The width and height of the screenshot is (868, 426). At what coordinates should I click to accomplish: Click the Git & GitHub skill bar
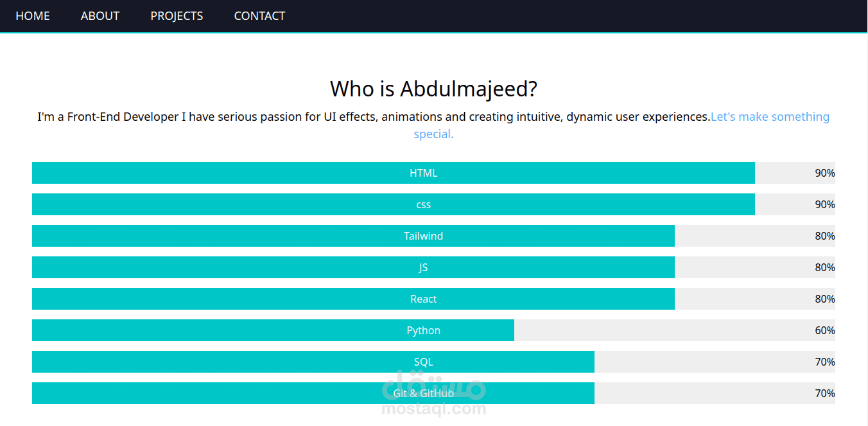313,393
